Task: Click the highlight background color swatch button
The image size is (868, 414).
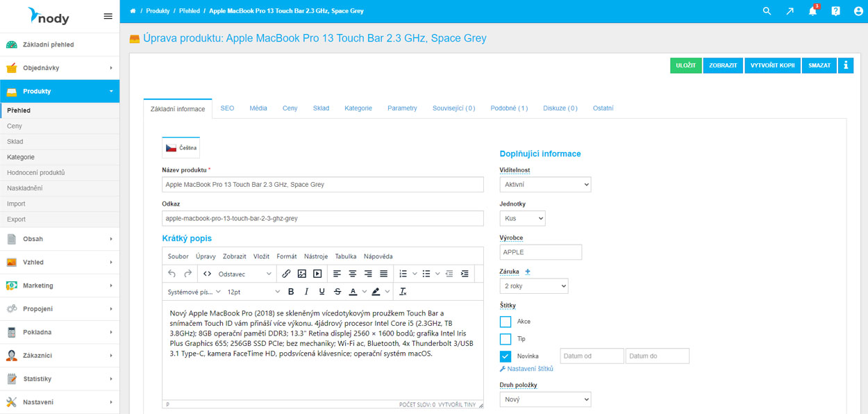Action: pyautogui.click(x=376, y=292)
